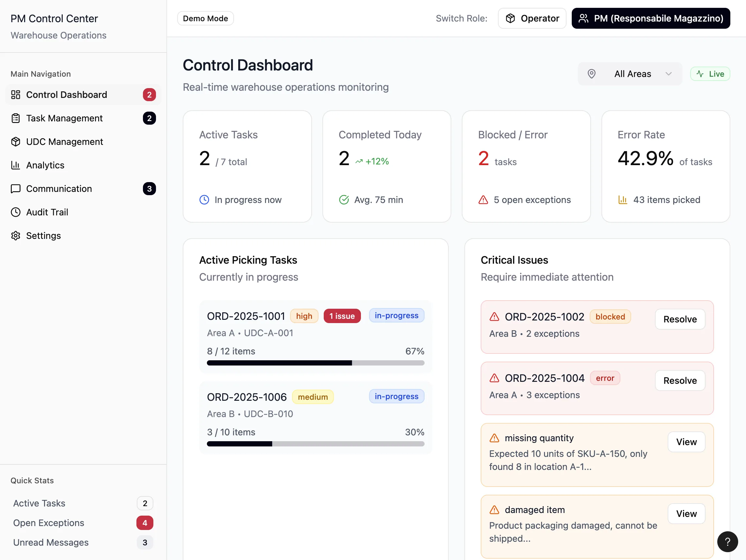Switch role to PM (Responsabile Magazzino)

coord(651,18)
